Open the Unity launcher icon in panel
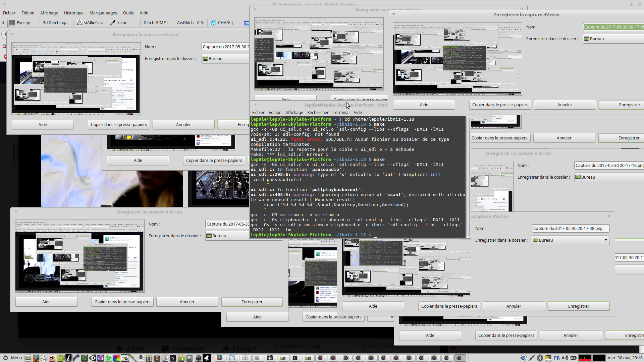The image size is (644, 362). click(x=93, y=358)
